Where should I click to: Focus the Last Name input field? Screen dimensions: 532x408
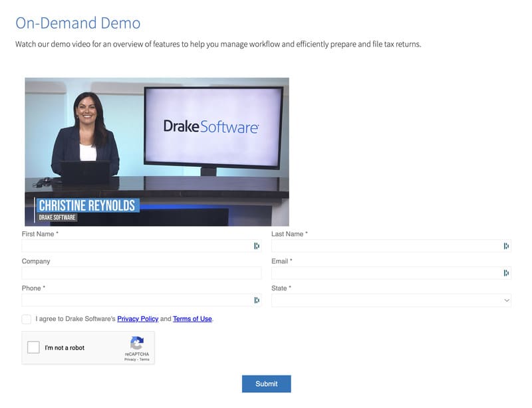[391, 246]
